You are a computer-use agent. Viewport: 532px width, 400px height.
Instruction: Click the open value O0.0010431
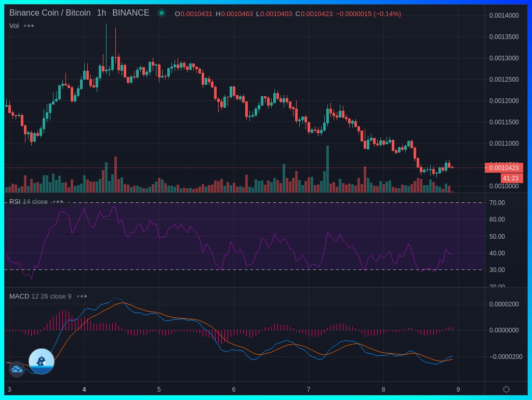[x=193, y=14]
